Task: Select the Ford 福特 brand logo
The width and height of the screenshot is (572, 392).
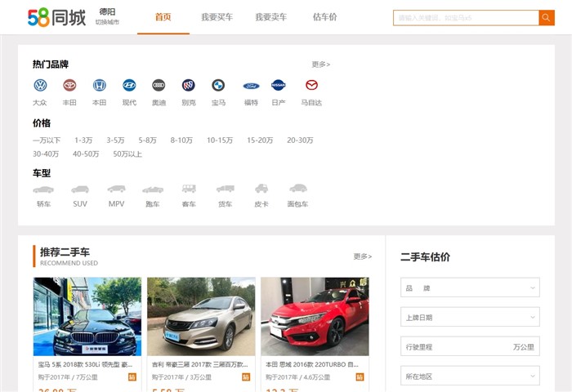Action: point(252,86)
